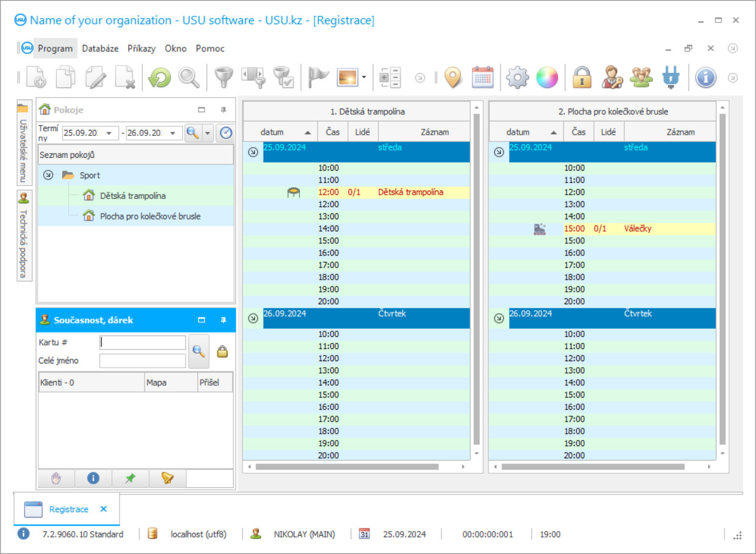Screen dimensions: 756x554
Task: Open the Calendar tool in the toolbar
Action: (482, 77)
